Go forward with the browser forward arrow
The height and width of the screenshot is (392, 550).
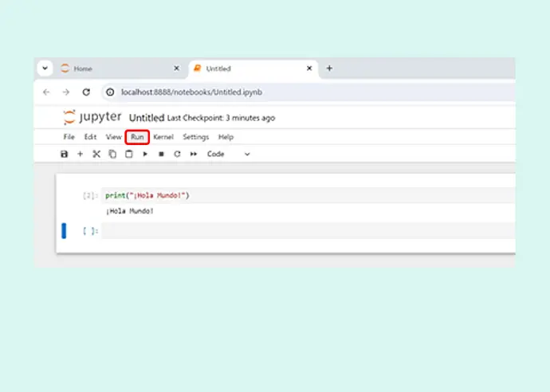tap(66, 92)
